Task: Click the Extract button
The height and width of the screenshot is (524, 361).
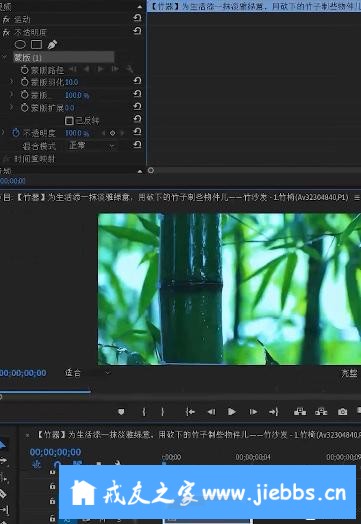Action: pos(321,412)
